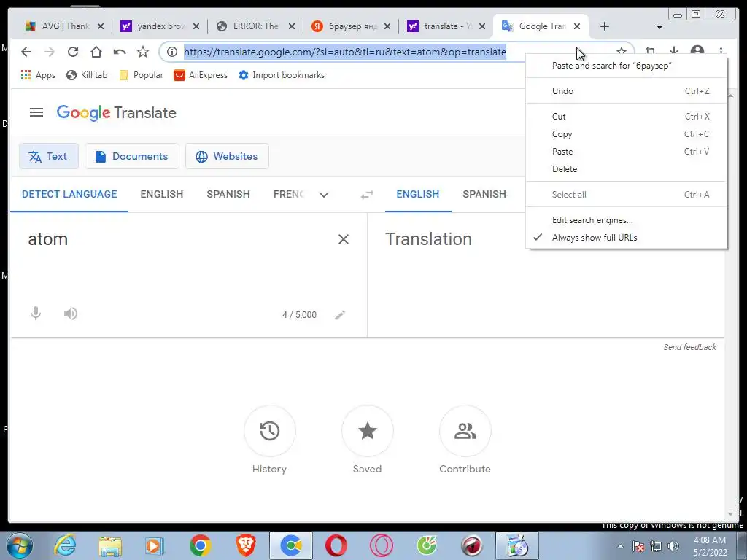
Task: Open Edit search engines menu entry
Action: [627, 220]
